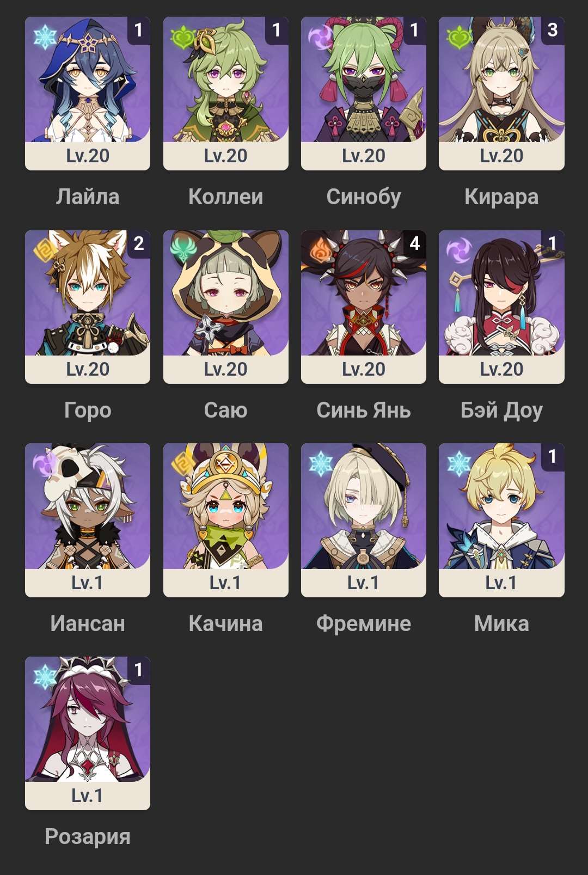Screen dimensions: 588x875
Task: Click the Качина name label
Action: 225,623
